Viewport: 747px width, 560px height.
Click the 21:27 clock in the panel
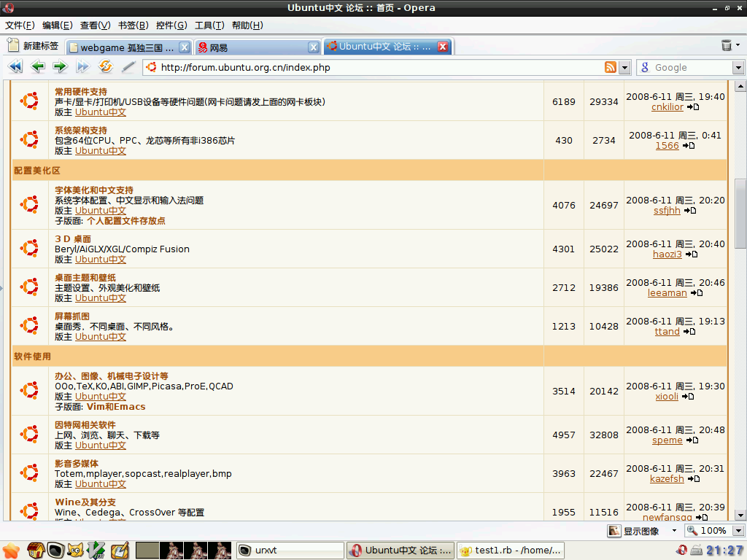pos(725,551)
